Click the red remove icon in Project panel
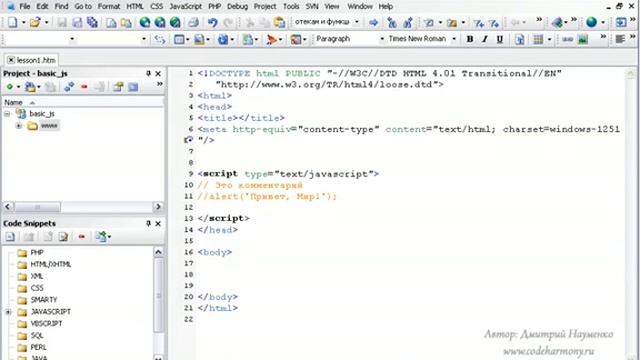 point(84,87)
